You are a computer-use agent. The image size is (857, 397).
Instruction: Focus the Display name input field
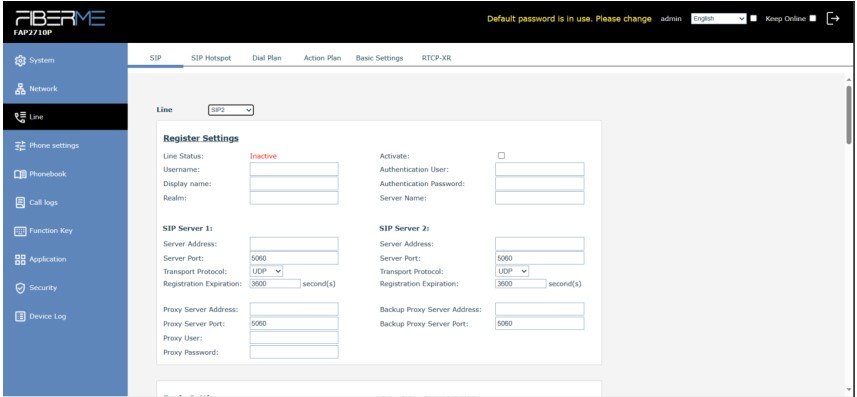tap(294, 184)
